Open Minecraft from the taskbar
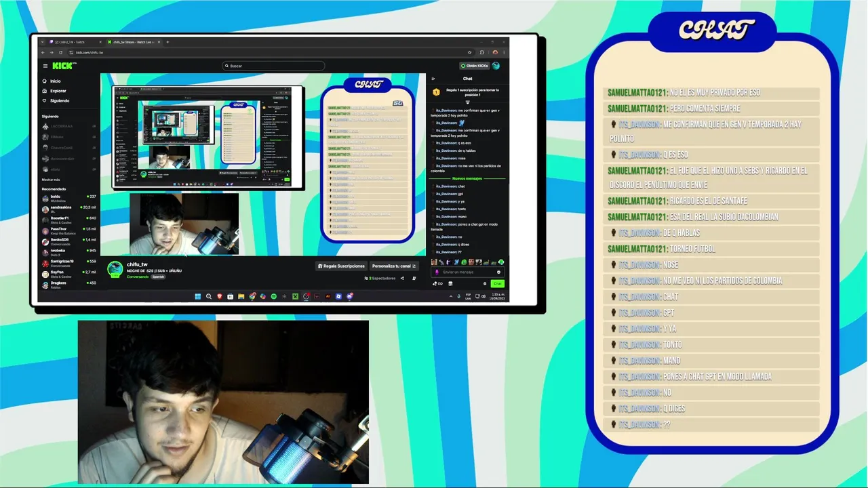The height and width of the screenshot is (488, 868). (296, 296)
